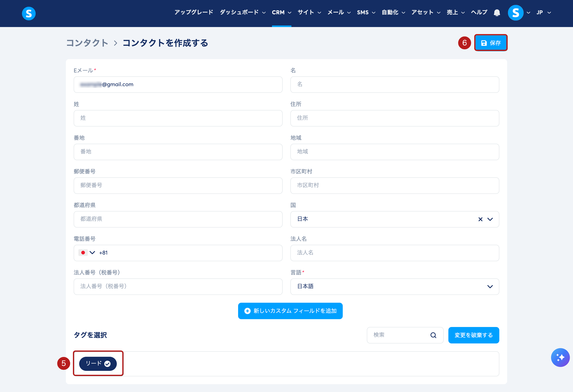
Task: Expand the 国 country dropdown
Action: 490,219
